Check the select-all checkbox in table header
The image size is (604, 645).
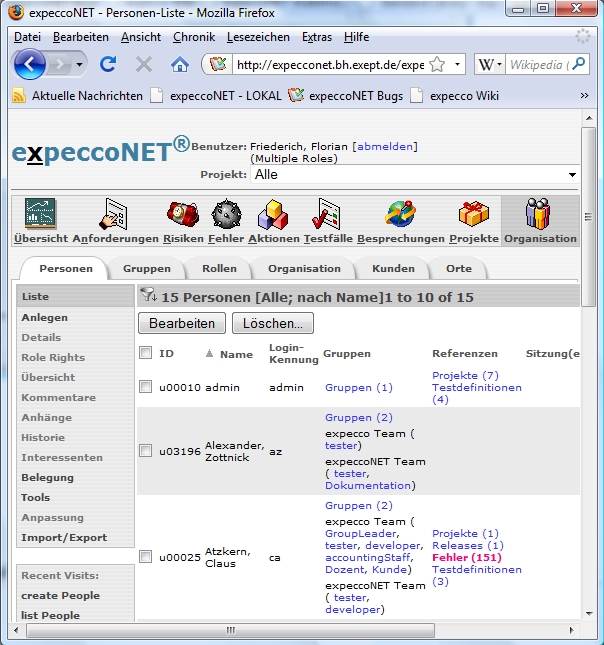[x=146, y=353]
